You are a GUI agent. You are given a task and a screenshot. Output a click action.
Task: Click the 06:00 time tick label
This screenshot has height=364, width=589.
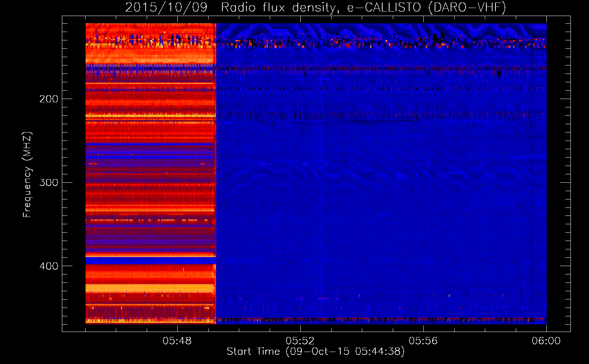546,341
